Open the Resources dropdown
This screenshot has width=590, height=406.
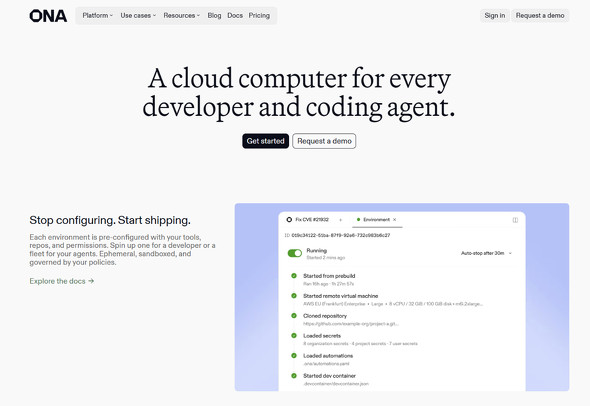tap(181, 15)
